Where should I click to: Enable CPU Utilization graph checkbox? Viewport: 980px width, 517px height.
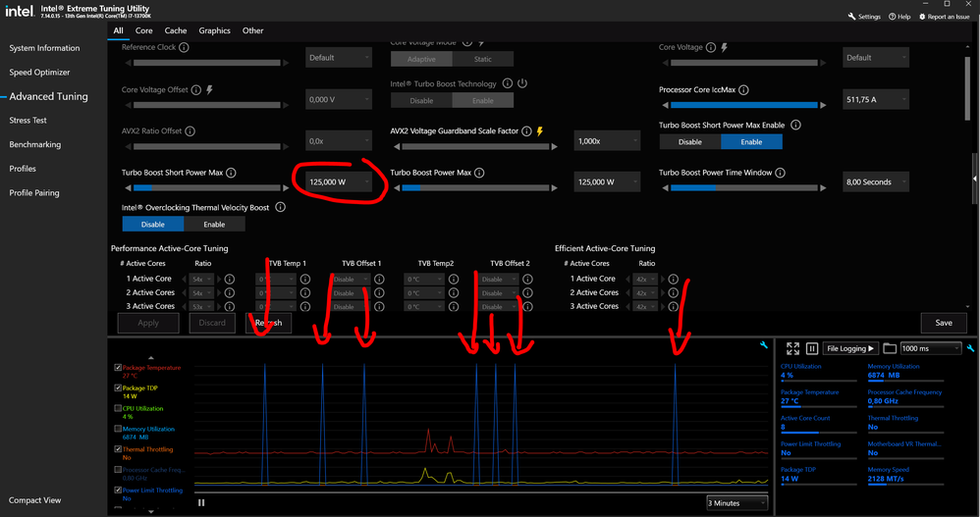118,408
